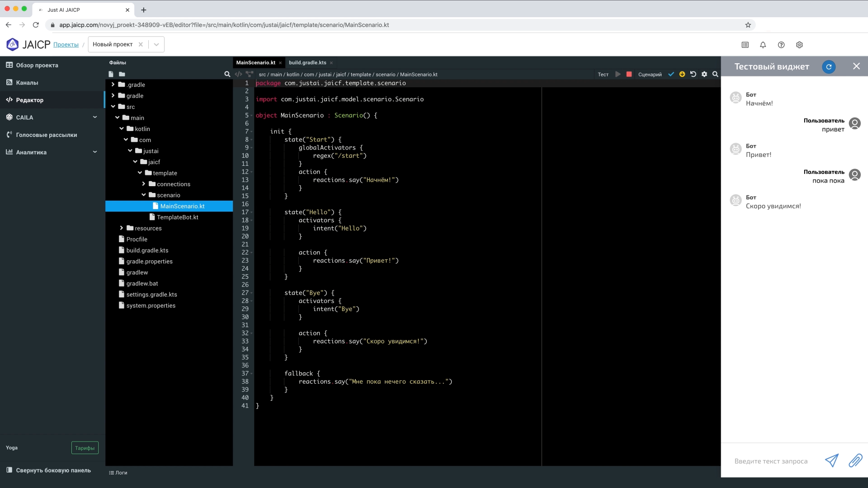Focus the Введите текст запроса input
Viewport: 868px width, 488px height.
pos(771,461)
